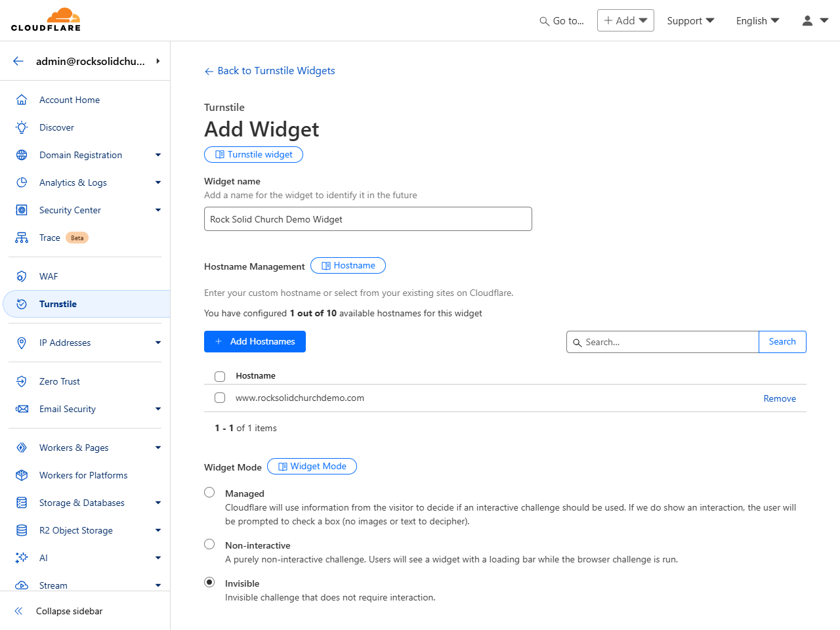840x630 pixels.
Task: Expand the Security Center submenu arrow
Action: [158, 210]
